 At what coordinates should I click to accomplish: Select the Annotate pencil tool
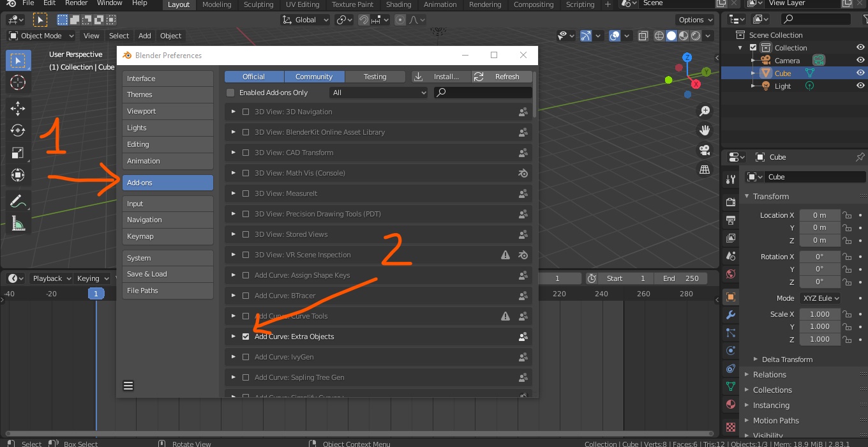click(x=18, y=202)
